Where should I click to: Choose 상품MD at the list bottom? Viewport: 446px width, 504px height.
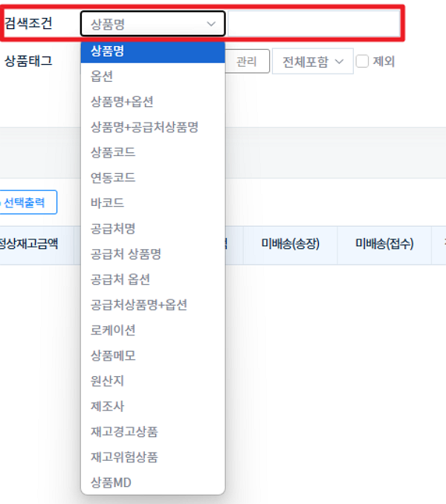(x=111, y=482)
